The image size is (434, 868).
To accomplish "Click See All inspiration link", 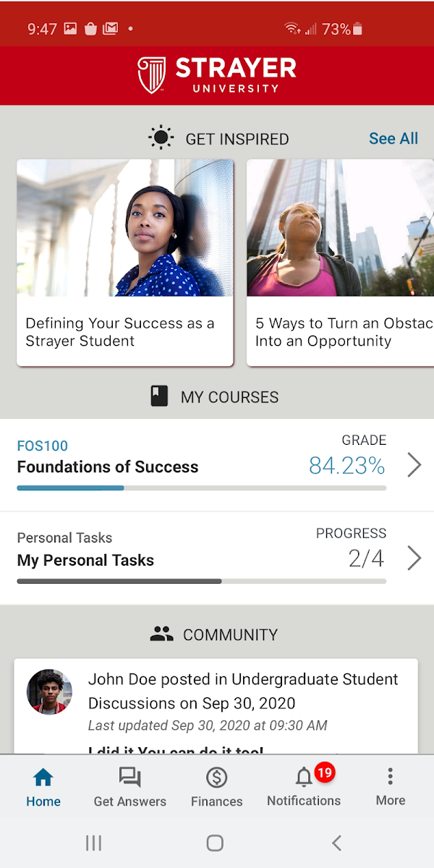I will pyautogui.click(x=393, y=138).
